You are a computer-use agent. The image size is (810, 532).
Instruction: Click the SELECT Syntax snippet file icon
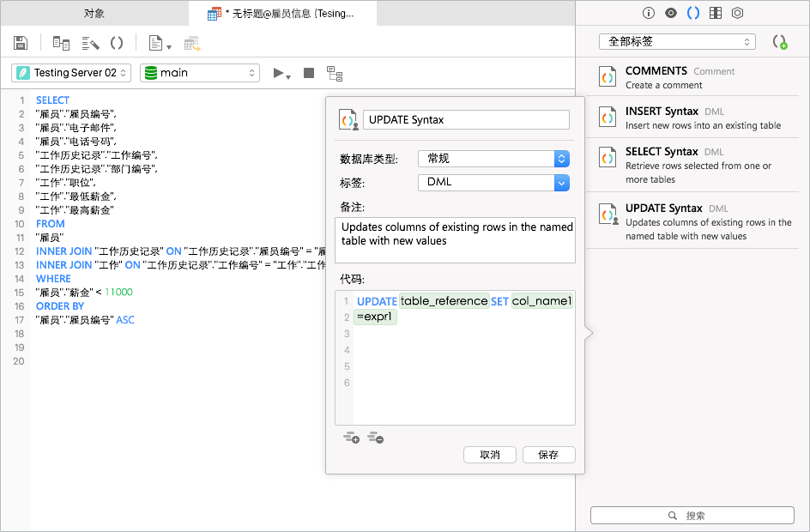pyautogui.click(x=607, y=157)
